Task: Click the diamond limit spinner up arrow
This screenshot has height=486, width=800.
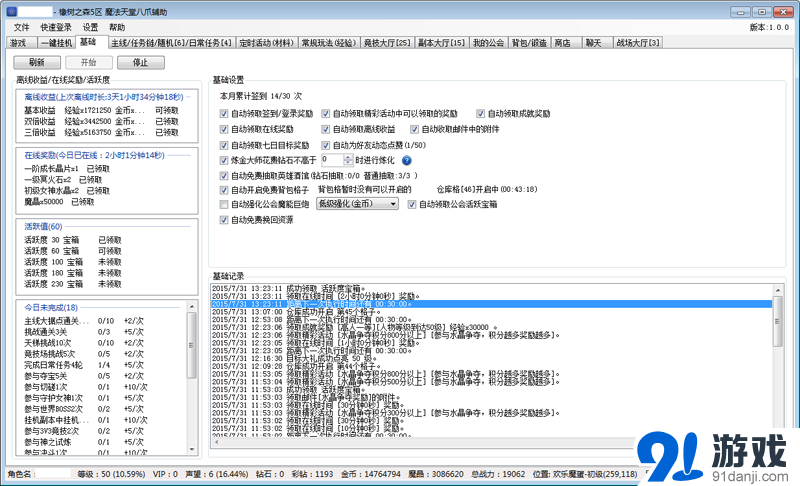Action: point(348,157)
